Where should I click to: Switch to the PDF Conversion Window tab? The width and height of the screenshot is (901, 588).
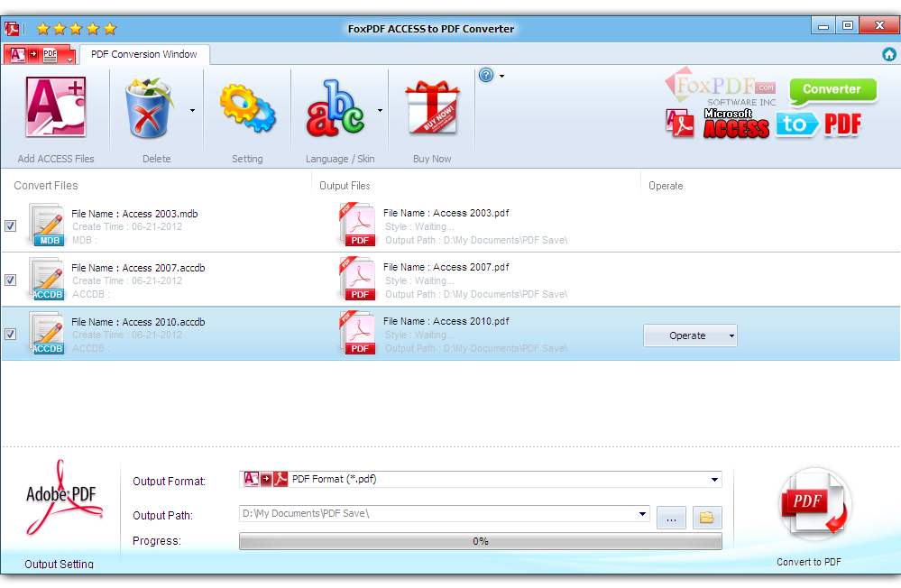[x=144, y=54]
